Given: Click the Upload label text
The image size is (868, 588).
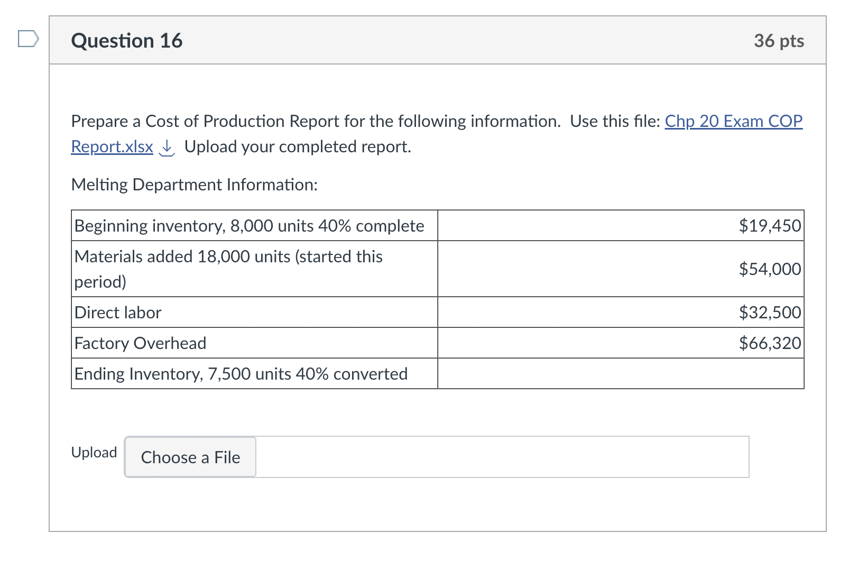Looking at the screenshot, I should (94, 452).
